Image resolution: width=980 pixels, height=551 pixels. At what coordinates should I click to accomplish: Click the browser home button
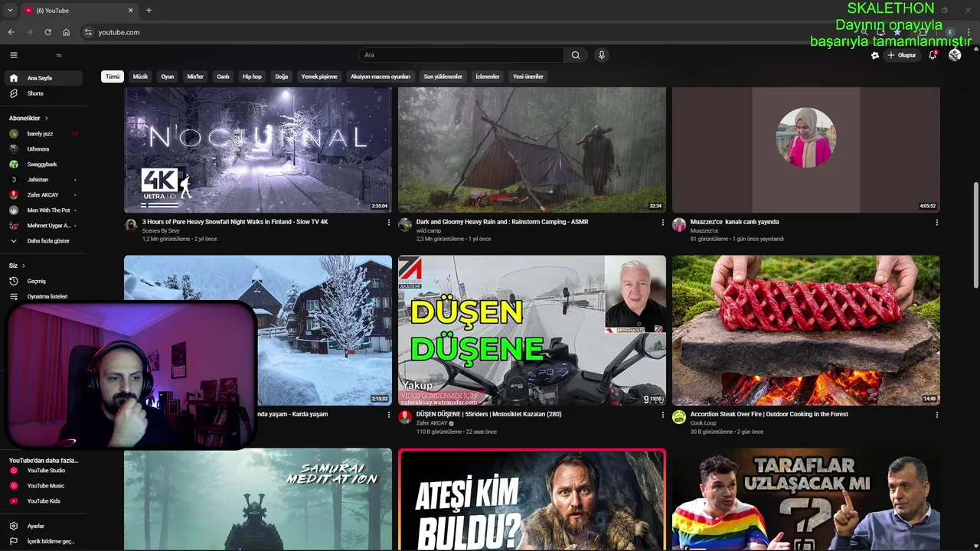click(x=66, y=32)
